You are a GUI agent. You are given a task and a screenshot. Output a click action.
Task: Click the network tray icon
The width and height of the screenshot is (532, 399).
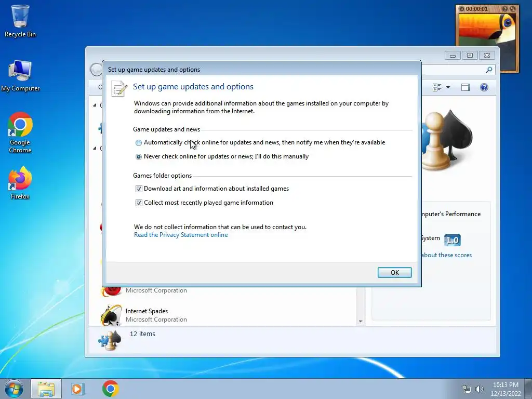(x=467, y=389)
